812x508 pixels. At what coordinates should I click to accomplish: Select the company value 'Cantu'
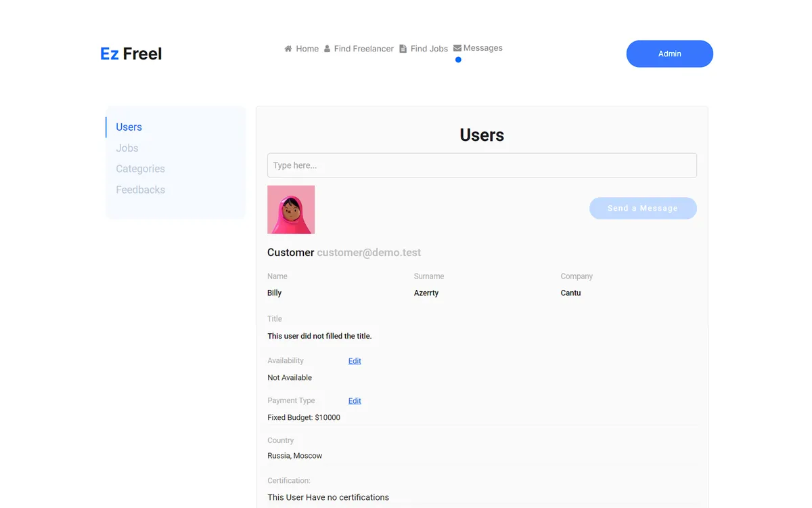[x=570, y=293]
